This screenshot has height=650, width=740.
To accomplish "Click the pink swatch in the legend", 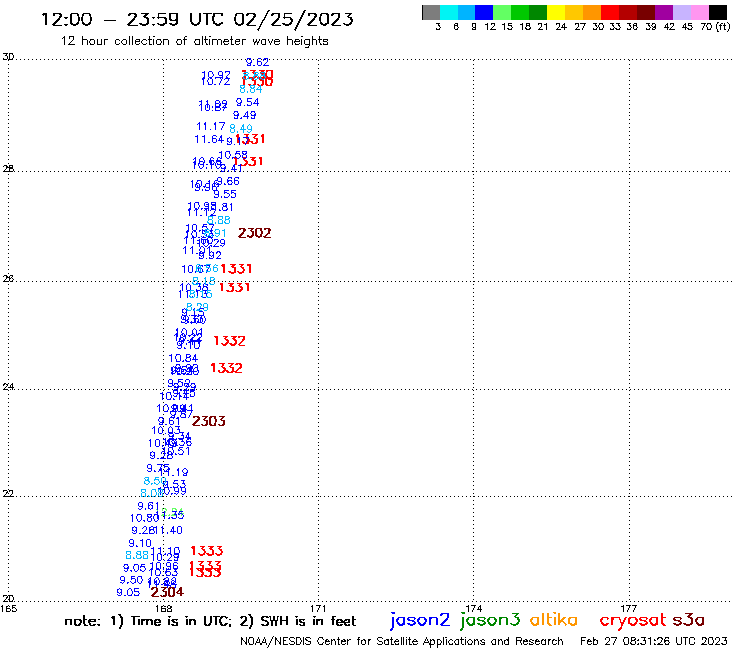I will coord(699,12).
